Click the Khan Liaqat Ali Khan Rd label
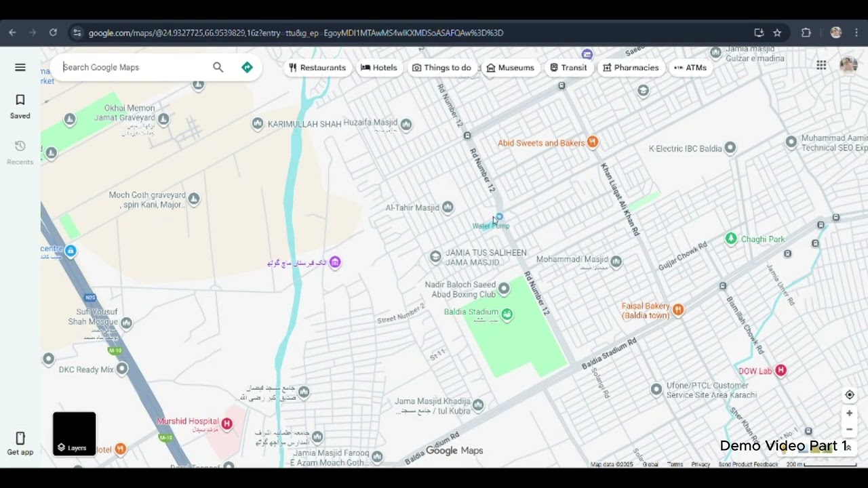Viewport: 868px width, 488px height. pos(620,199)
